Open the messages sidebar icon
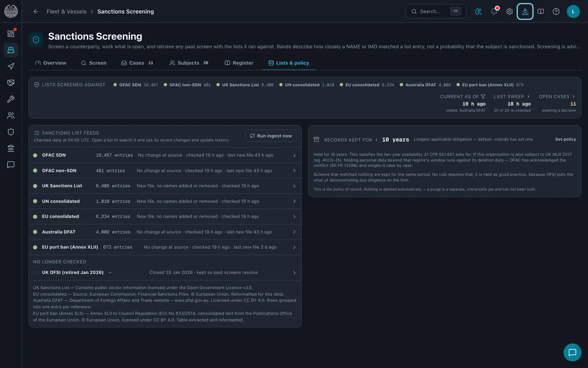The image size is (588, 368). 11,164
